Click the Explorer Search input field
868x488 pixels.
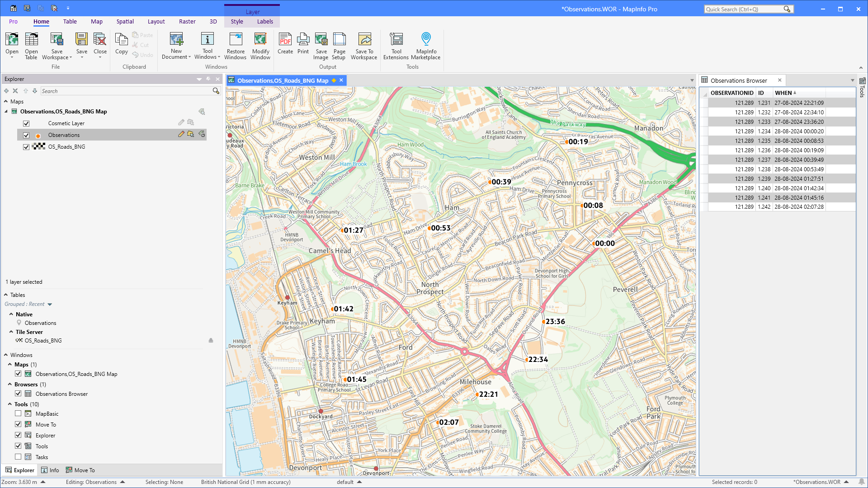127,91
